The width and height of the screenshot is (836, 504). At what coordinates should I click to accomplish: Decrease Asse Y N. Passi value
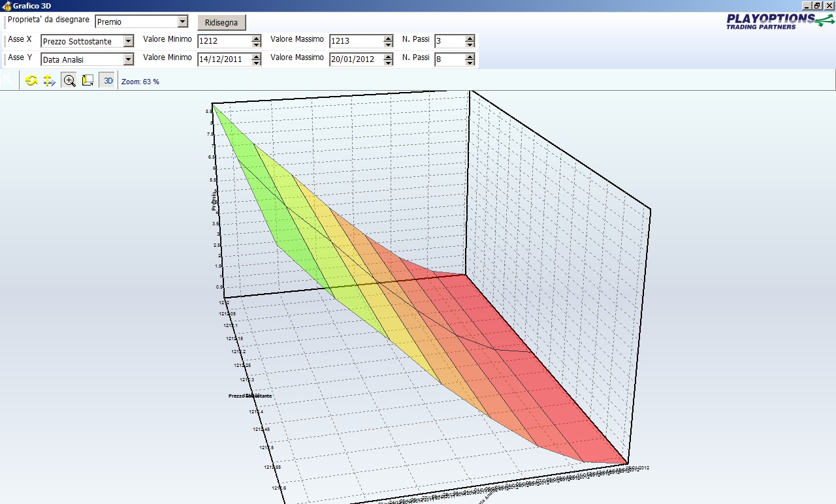point(470,63)
